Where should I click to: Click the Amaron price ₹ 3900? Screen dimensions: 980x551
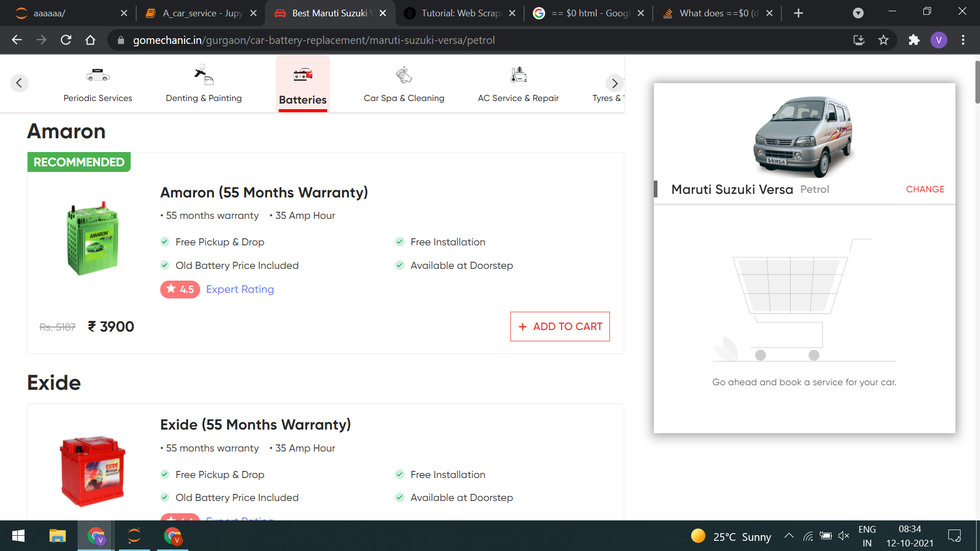coord(111,327)
